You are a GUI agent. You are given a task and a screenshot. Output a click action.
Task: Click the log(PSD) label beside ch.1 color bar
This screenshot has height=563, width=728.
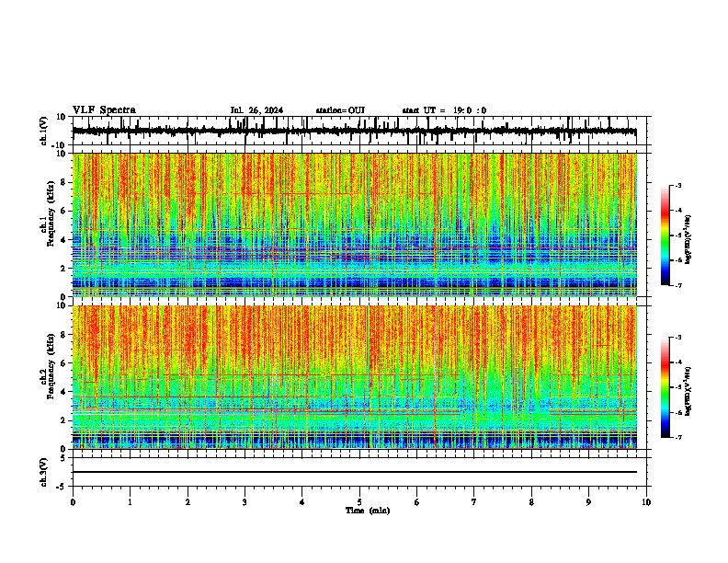pos(688,239)
